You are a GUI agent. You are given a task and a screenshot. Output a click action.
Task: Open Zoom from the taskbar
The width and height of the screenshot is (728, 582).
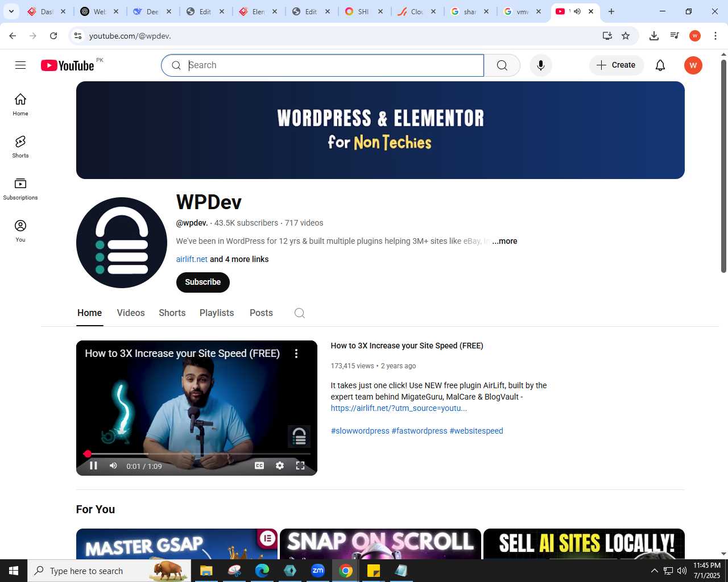317,571
